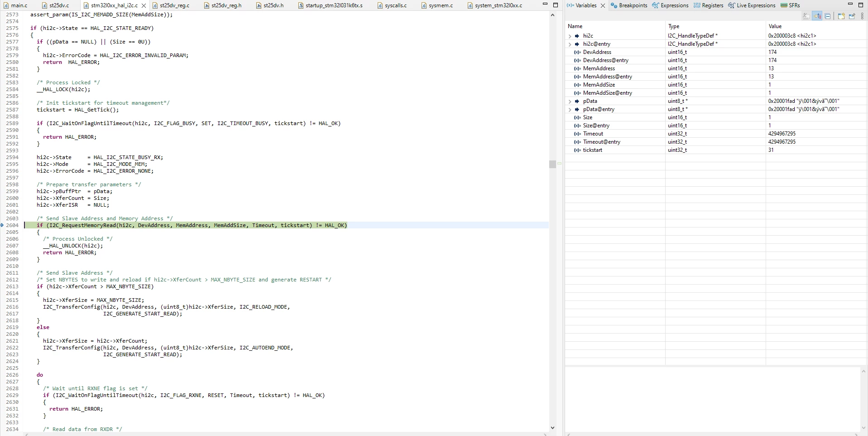Image resolution: width=868 pixels, height=436 pixels.
Task: Minimize the editor area using its toolbar icon
Action: [545, 5]
